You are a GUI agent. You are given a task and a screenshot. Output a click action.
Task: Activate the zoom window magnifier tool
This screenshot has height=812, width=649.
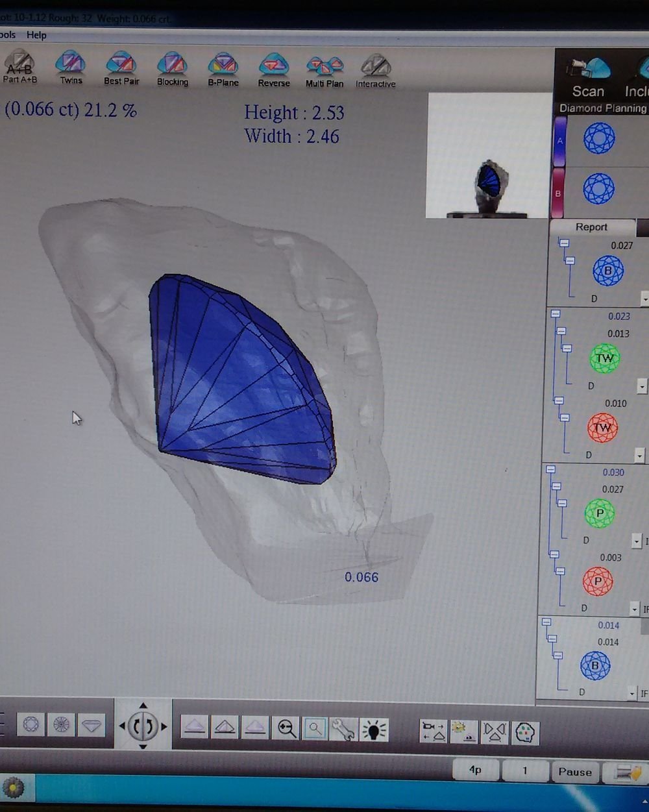[x=315, y=729]
